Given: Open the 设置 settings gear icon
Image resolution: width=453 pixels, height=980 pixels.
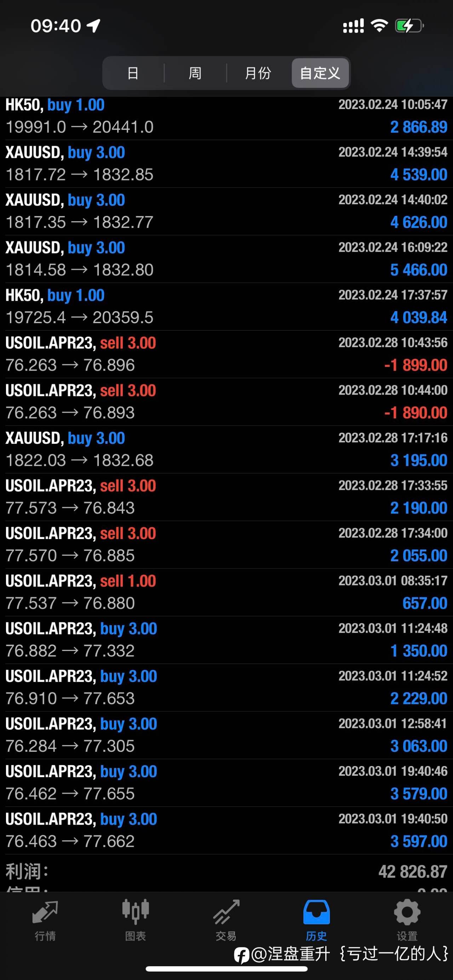Looking at the screenshot, I should (x=407, y=912).
